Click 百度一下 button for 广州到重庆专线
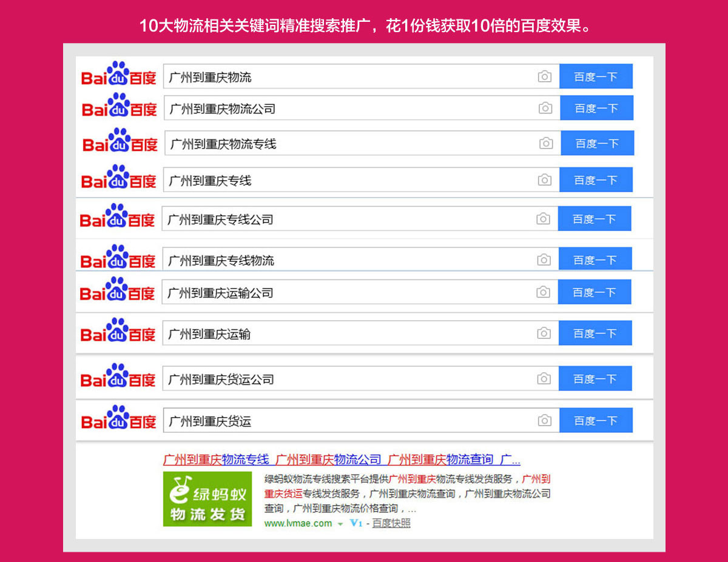The width and height of the screenshot is (728, 562). [596, 180]
